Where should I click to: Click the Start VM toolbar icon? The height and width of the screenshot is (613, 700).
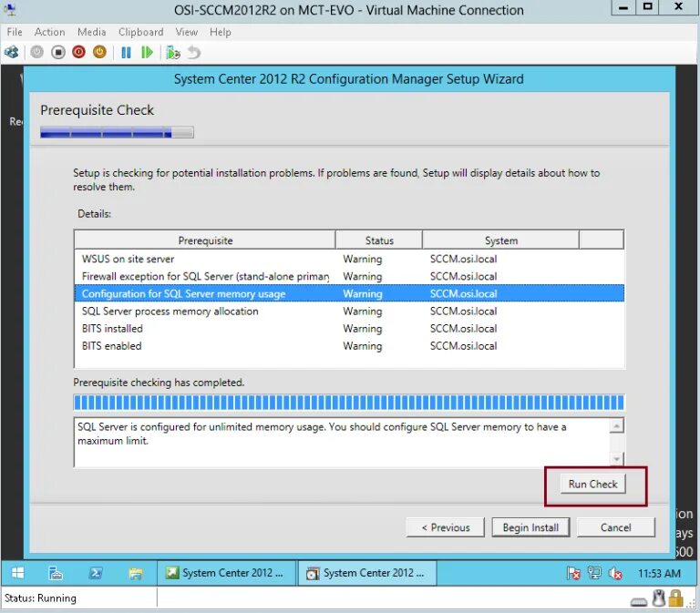pos(37,52)
